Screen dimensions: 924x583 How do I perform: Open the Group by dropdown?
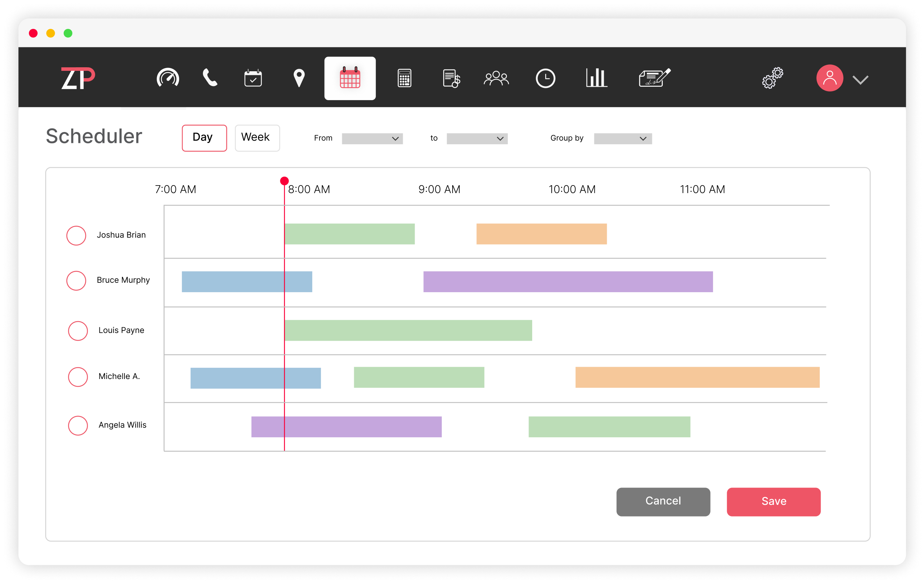(x=622, y=139)
